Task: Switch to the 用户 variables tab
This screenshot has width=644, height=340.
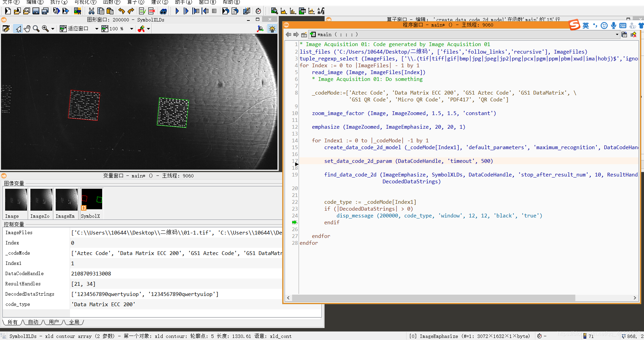Action: point(54,322)
